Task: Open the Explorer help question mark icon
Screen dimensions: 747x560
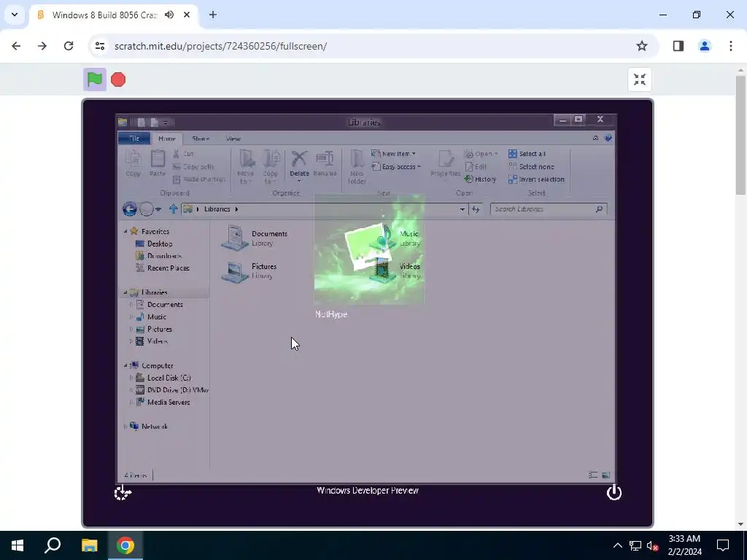Action: click(608, 138)
